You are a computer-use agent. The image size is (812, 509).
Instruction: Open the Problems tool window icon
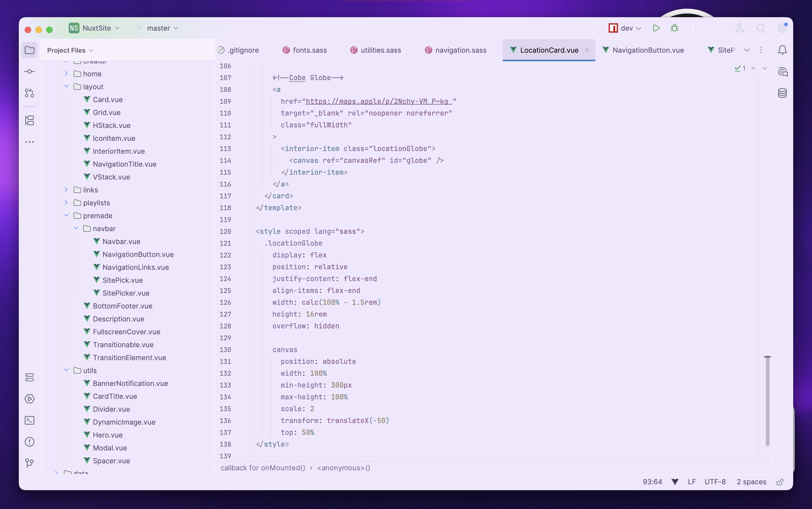point(30,442)
